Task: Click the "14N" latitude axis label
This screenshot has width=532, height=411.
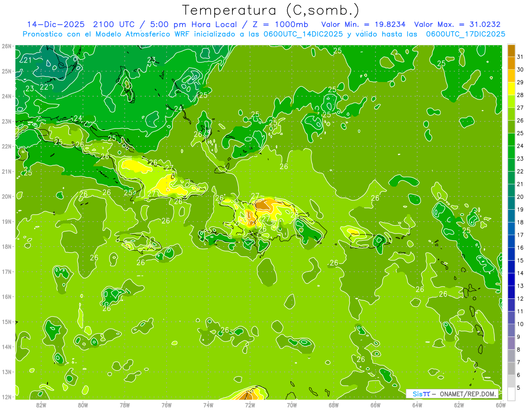Action: click(7, 347)
